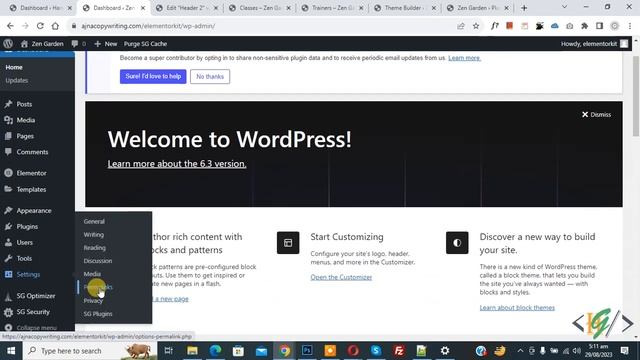Share this page icon in address bar
The height and width of the screenshot is (360, 640).
[x=461, y=26]
